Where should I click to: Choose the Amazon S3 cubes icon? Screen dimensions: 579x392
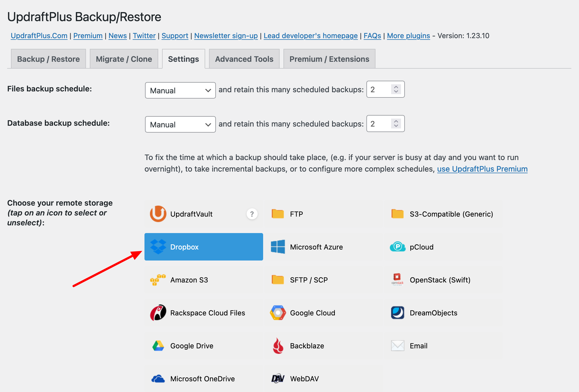(158, 280)
